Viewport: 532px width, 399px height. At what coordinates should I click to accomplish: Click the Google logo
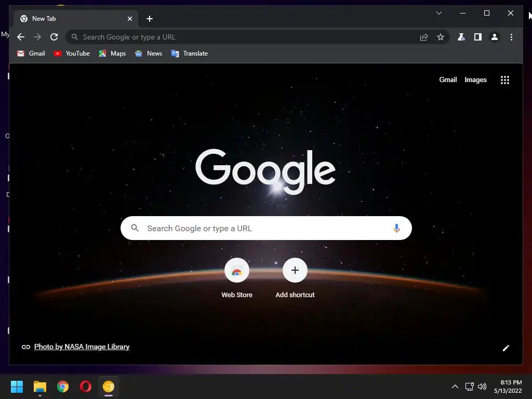tap(265, 171)
